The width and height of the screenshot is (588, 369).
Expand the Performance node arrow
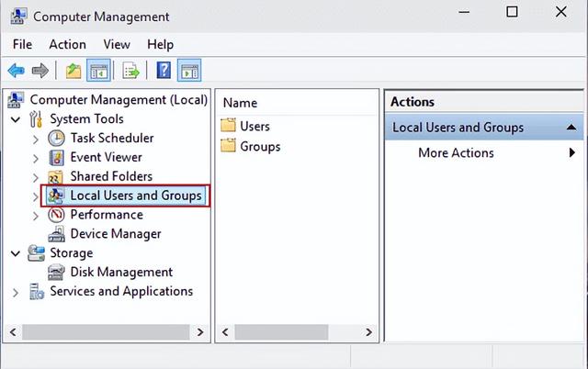[36, 216]
